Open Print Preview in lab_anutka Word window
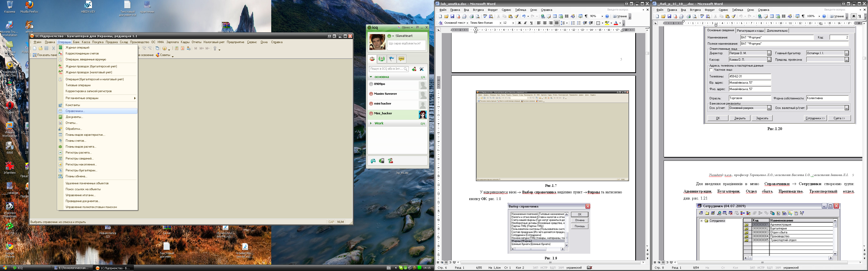 coord(478,16)
